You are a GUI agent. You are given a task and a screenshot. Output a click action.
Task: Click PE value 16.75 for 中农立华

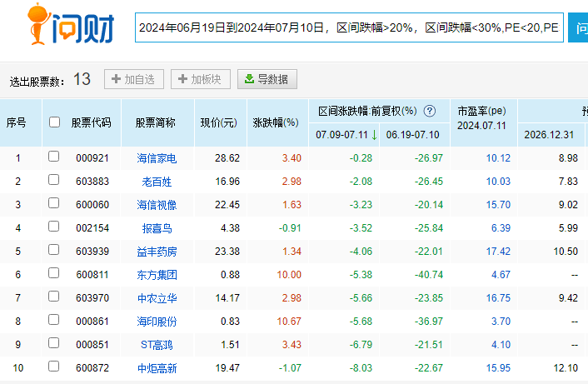click(498, 297)
